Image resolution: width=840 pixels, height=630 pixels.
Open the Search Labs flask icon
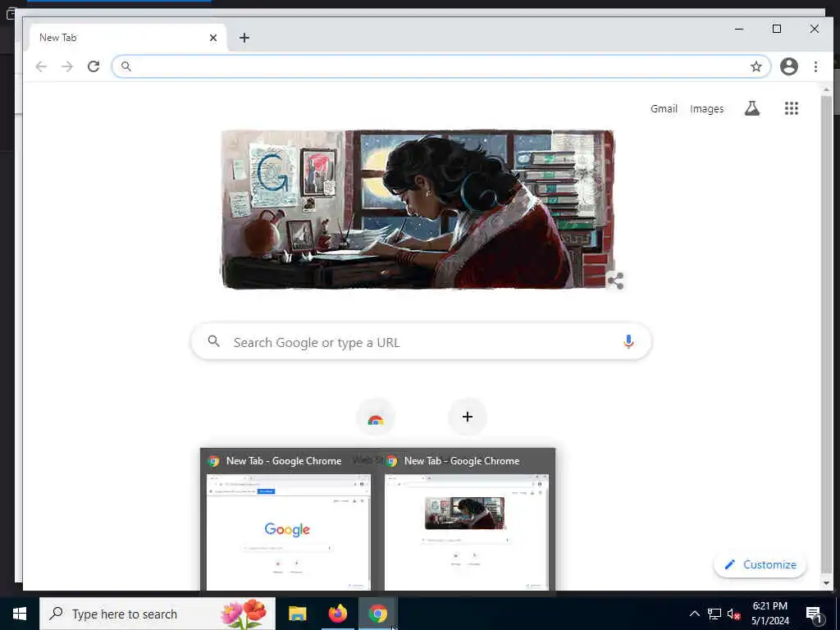pyautogui.click(x=752, y=108)
